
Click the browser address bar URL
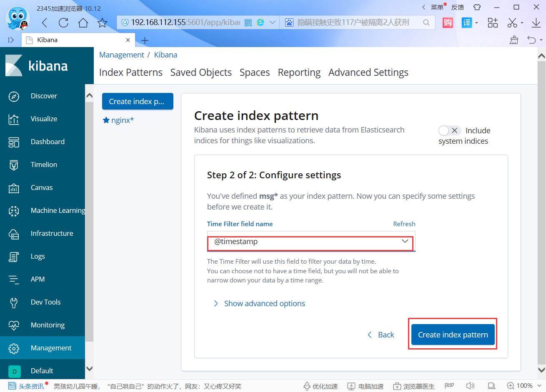point(185,22)
